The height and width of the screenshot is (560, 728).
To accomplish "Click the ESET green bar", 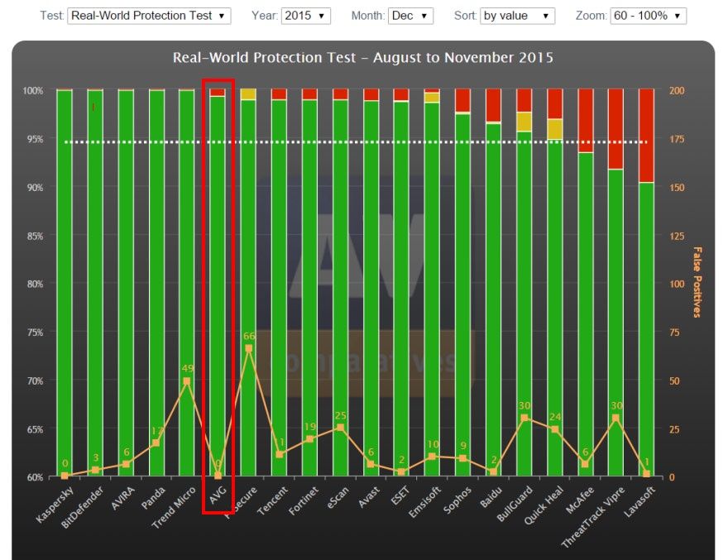I will click(x=401, y=289).
